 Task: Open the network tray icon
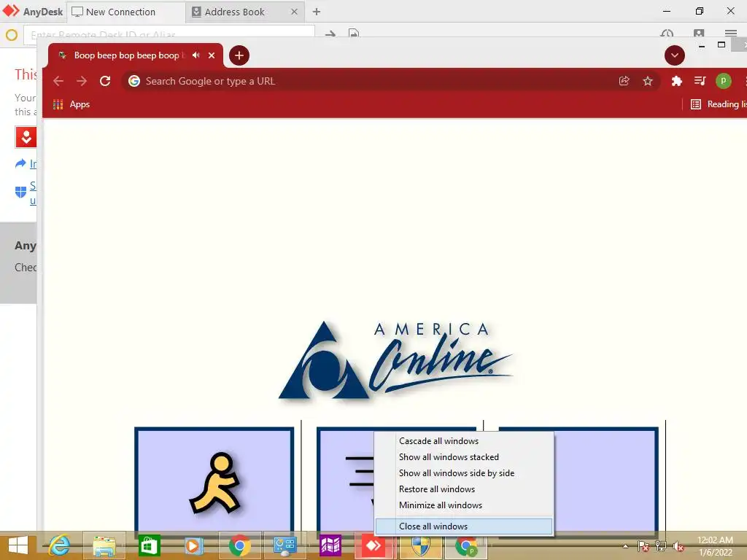point(660,546)
